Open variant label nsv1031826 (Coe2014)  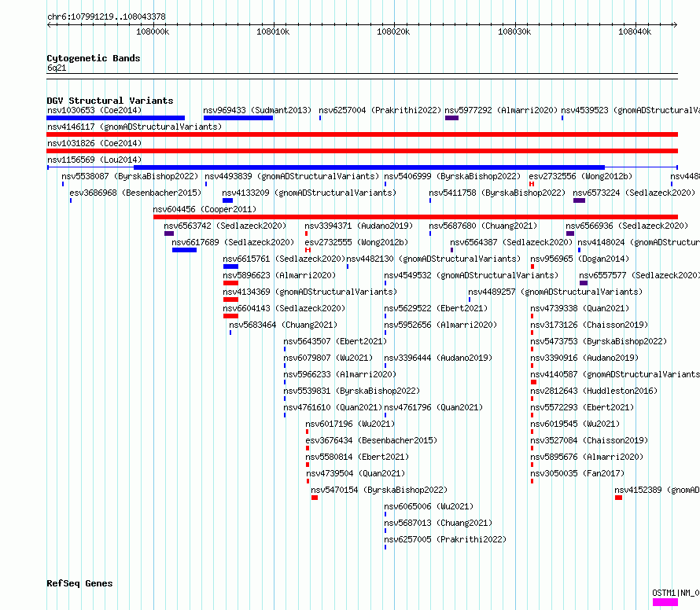[94, 143]
